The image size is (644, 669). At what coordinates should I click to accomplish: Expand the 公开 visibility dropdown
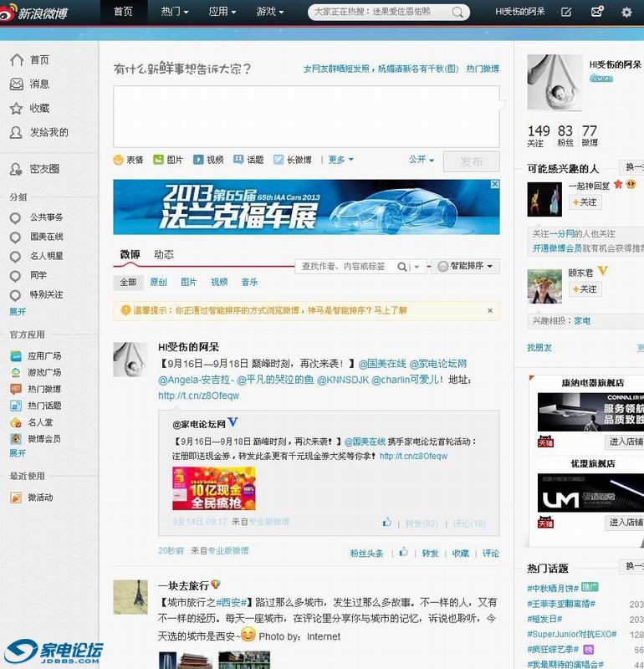[x=421, y=160]
